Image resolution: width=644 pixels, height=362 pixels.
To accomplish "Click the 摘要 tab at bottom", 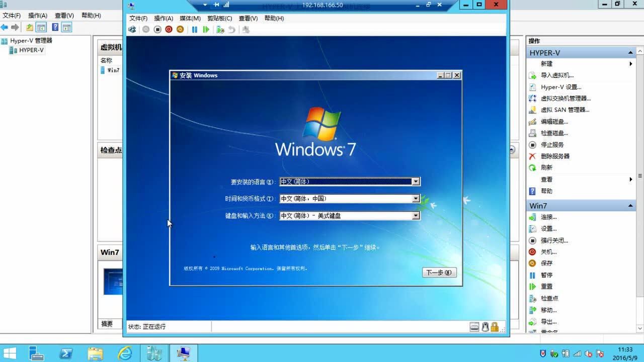I will (x=107, y=324).
